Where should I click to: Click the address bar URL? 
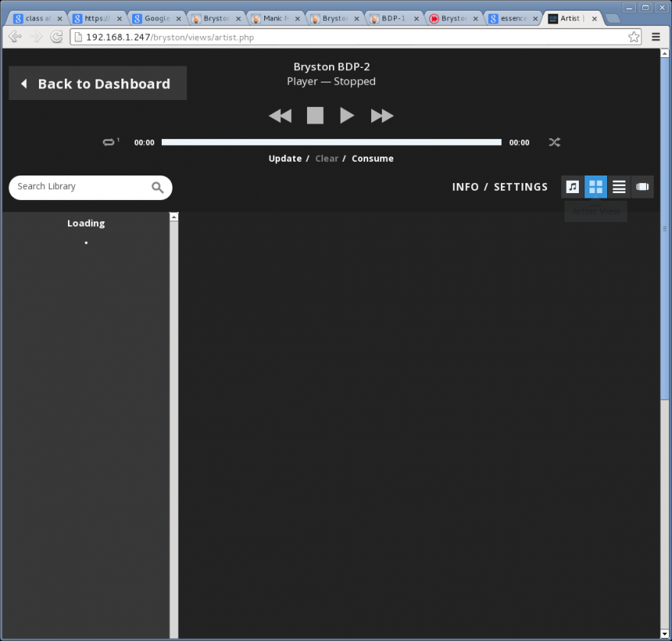point(170,37)
